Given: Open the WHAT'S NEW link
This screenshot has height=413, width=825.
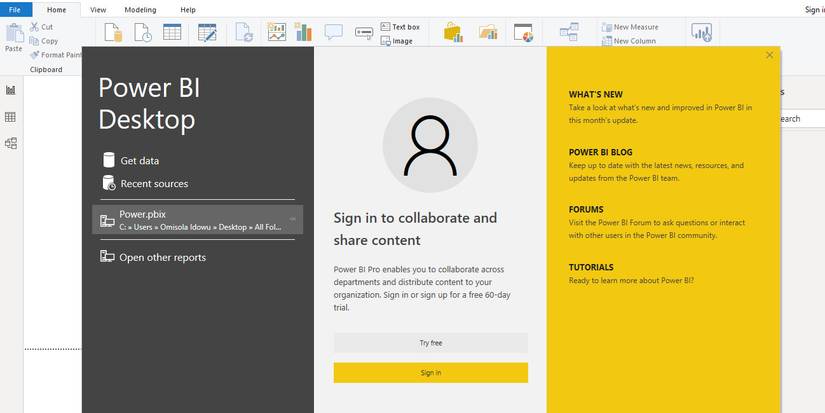Looking at the screenshot, I should (x=596, y=95).
